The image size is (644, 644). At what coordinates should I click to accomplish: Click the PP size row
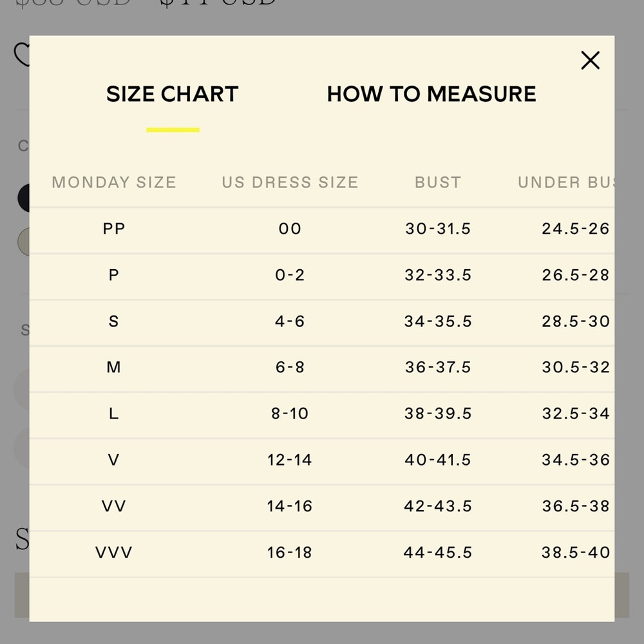322,229
